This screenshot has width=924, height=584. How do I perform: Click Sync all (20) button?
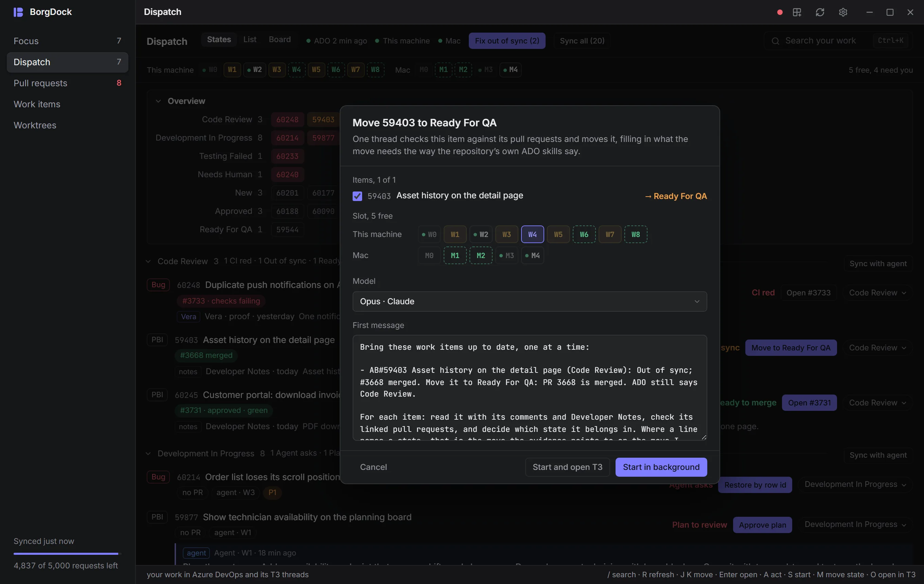582,41
